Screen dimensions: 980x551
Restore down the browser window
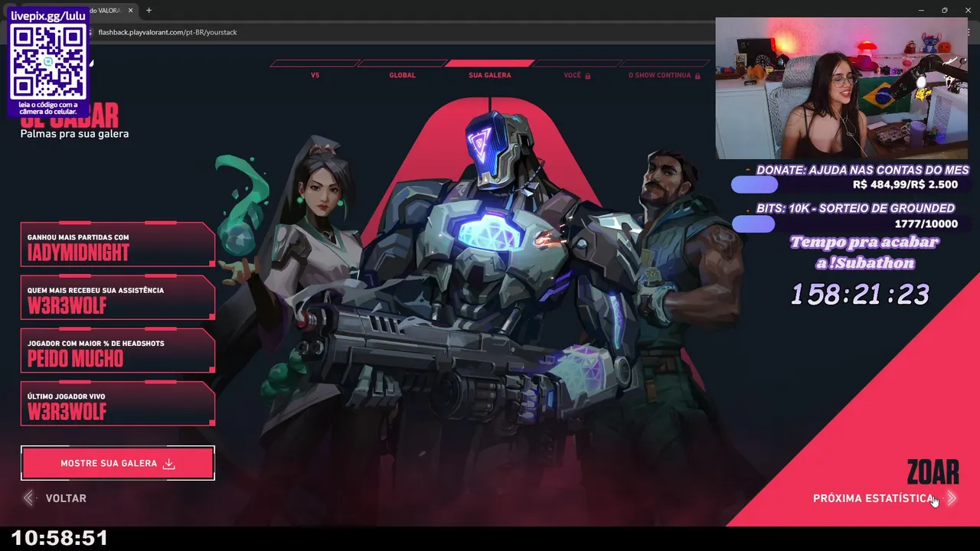tap(944, 10)
